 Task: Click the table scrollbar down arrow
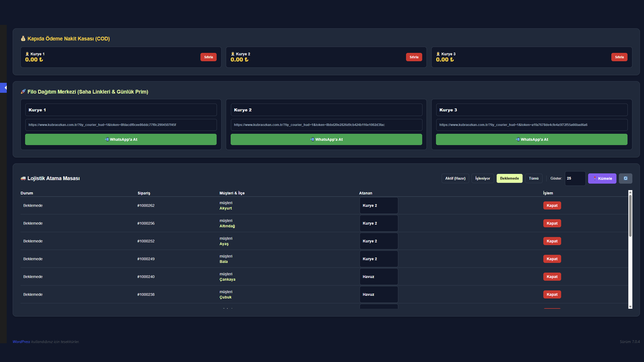(630, 306)
